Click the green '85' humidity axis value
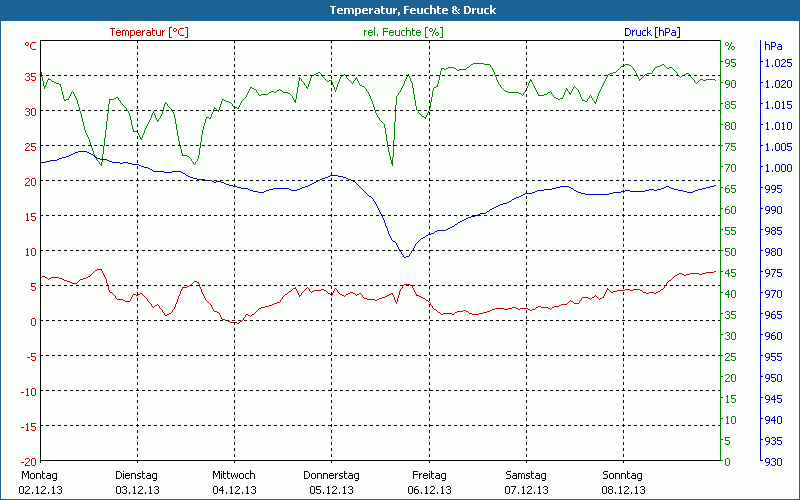Image resolution: width=800 pixels, height=500 pixels. pos(731,105)
